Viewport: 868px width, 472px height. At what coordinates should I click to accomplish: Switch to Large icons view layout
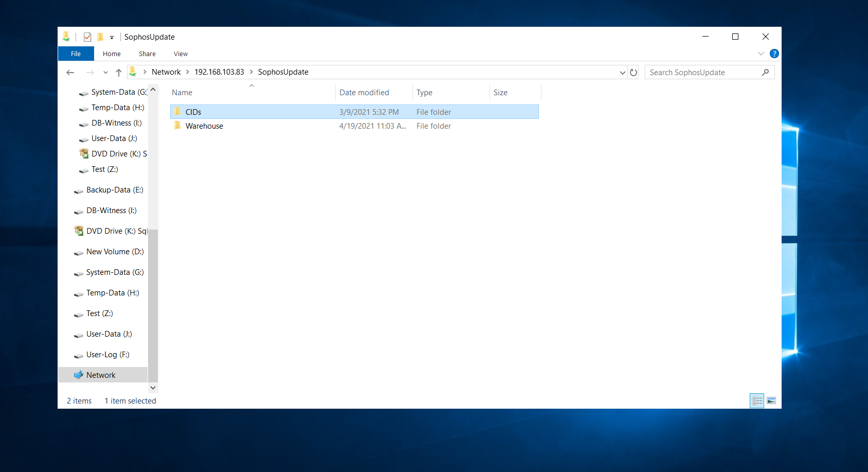click(771, 400)
